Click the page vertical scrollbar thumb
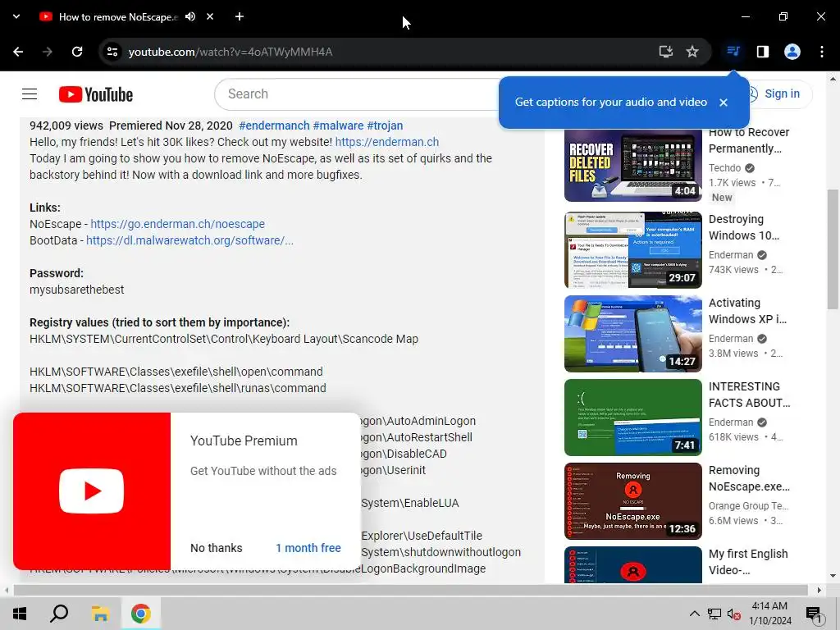This screenshot has width=840, height=630. point(832,249)
